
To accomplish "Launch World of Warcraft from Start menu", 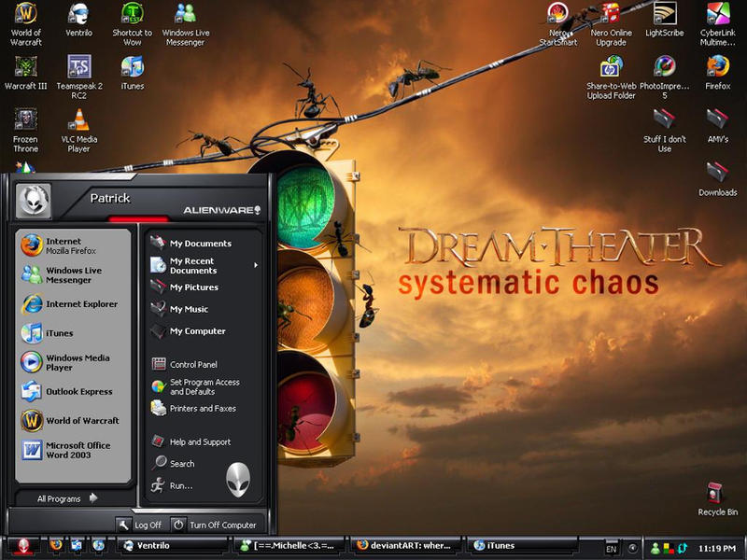I will click(73, 421).
